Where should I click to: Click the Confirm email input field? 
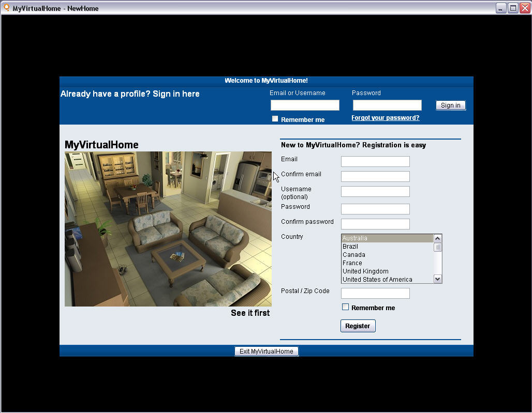click(x=375, y=177)
